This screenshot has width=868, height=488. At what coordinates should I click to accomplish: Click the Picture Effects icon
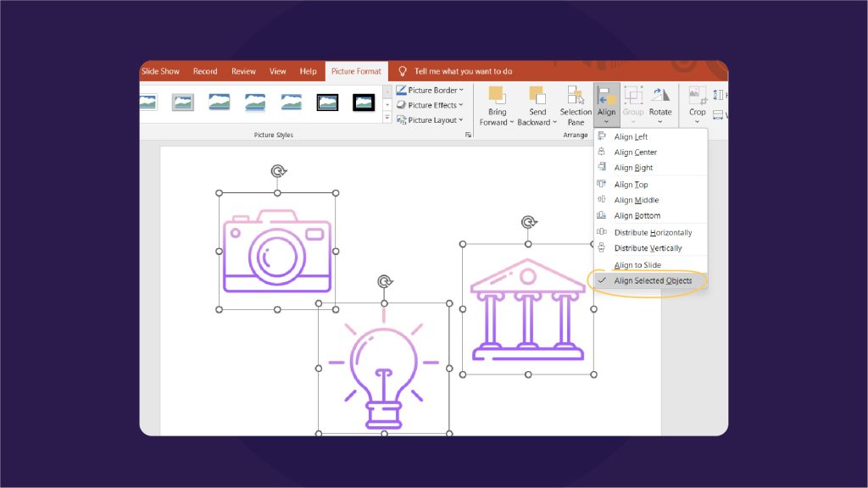(401, 105)
